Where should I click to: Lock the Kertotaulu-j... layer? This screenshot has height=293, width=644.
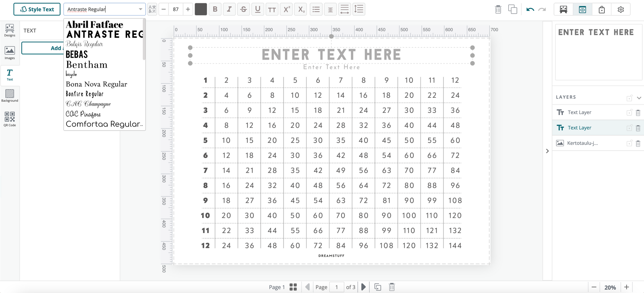coord(629,143)
